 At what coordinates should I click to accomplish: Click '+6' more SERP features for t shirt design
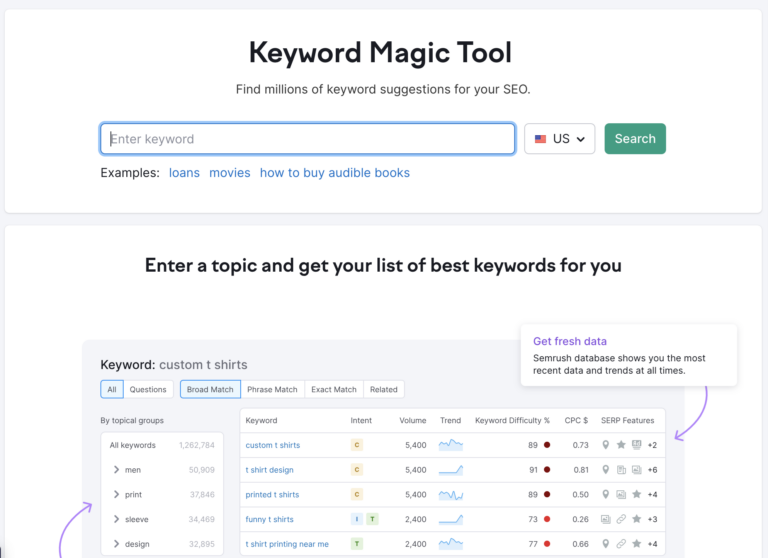point(652,470)
